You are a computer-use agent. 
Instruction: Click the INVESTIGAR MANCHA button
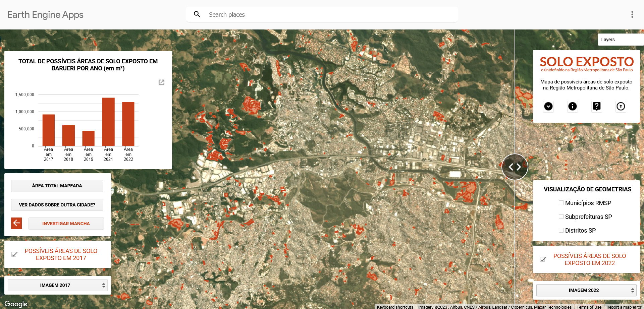tap(66, 224)
